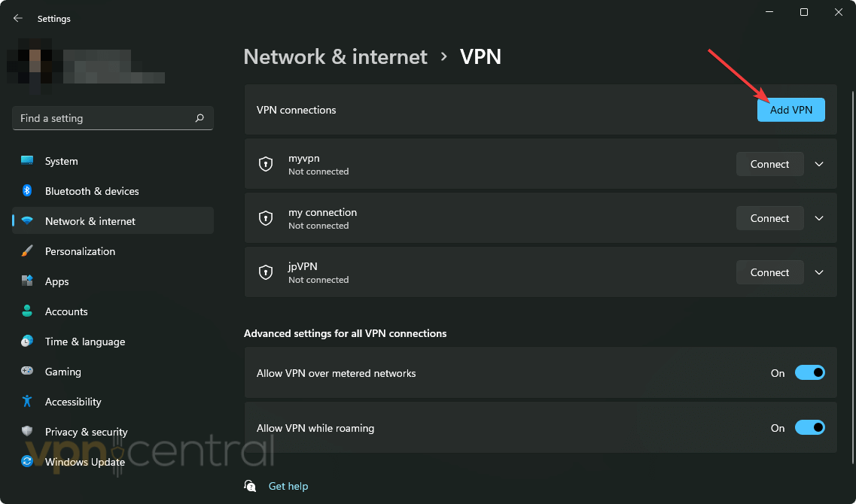Turn off Allow VPN while roaming
Viewport: 856px width, 504px height.
tap(810, 427)
